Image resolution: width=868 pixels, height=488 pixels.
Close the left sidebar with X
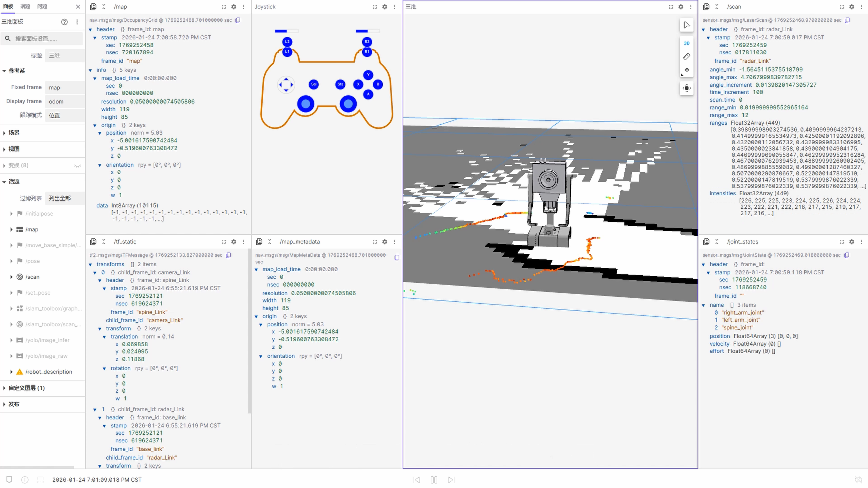[x=78, y=7]
